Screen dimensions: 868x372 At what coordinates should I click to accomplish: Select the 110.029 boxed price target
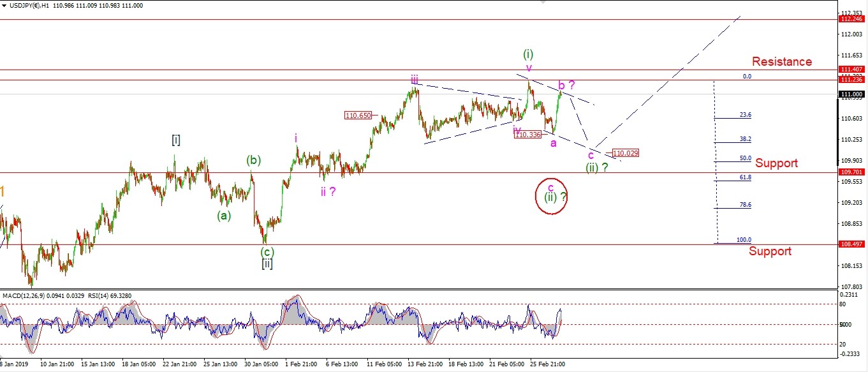point(625,153)
